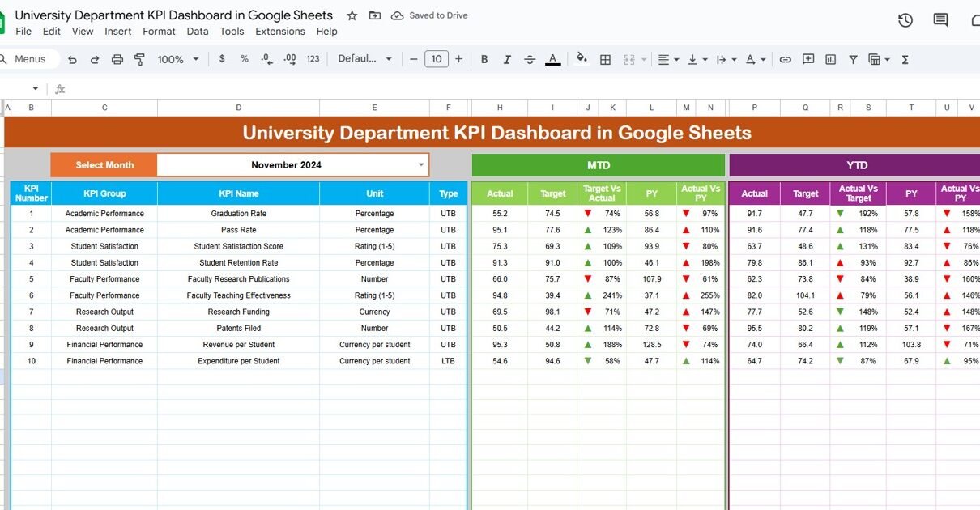980x510 pixels.
Task: Click the Functions sigma icon
Action: click(x=905, y=59)
